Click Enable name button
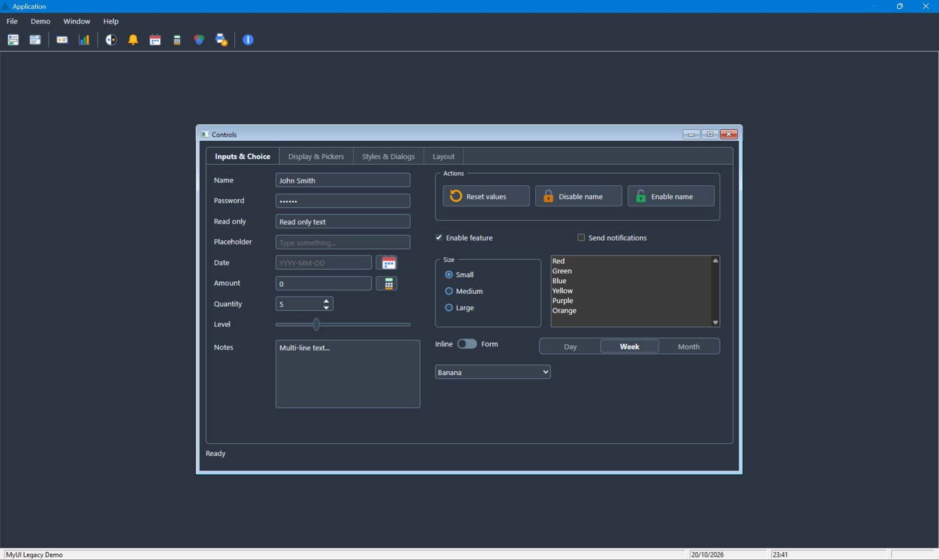 tap(671, 196)
